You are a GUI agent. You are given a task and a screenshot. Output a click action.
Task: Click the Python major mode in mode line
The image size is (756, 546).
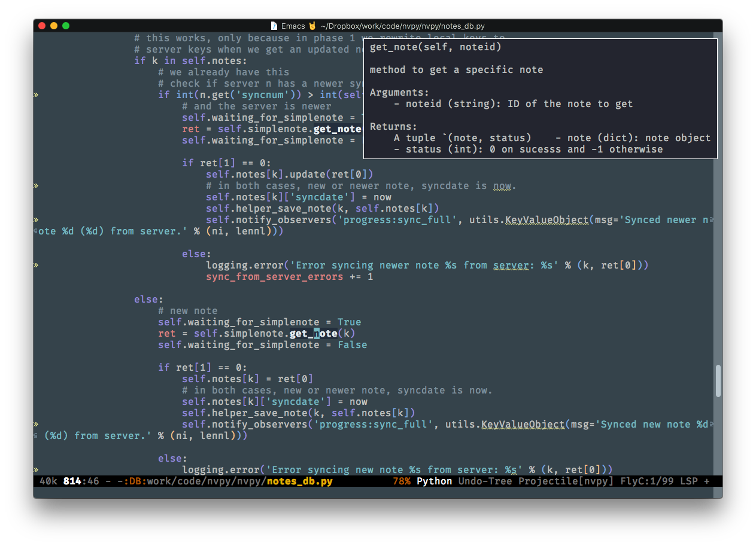coord(434,481)
